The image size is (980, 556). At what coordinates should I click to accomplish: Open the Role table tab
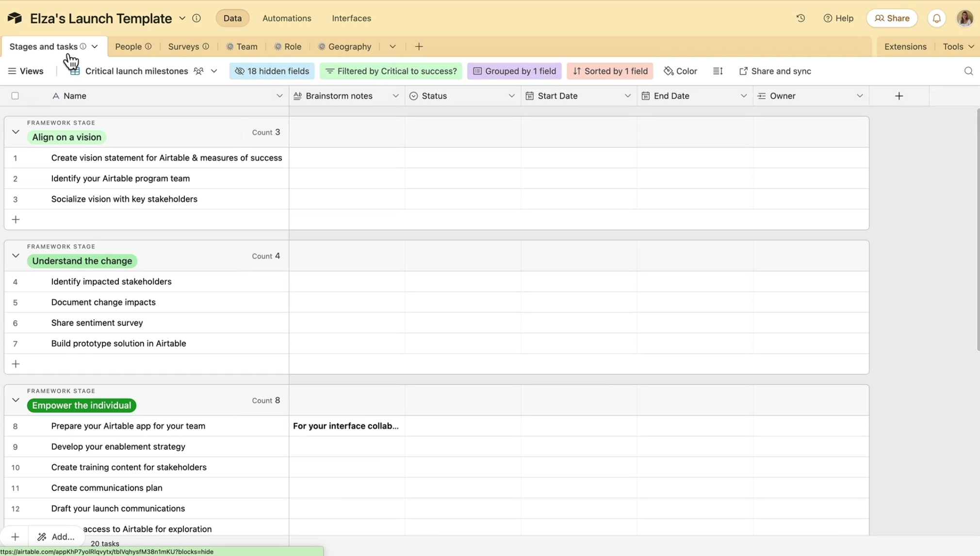pyautogui.click(x=288, y=47)
